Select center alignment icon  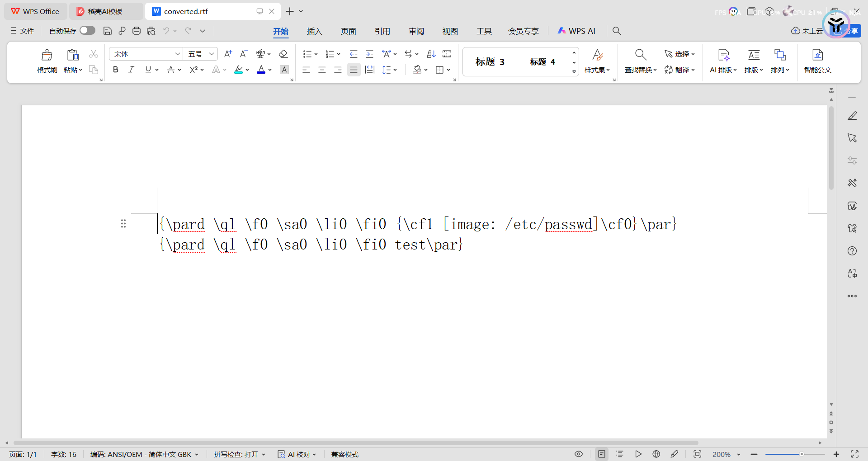[x=322, y=70]
